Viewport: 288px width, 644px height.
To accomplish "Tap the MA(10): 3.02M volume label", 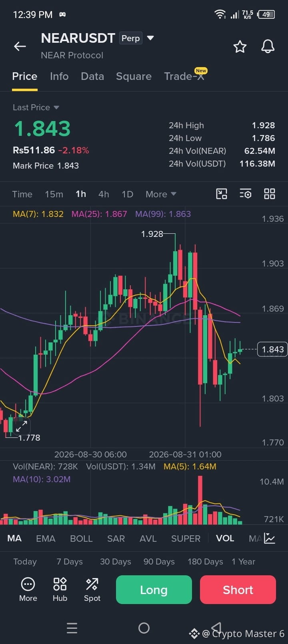I will (42, 479).
